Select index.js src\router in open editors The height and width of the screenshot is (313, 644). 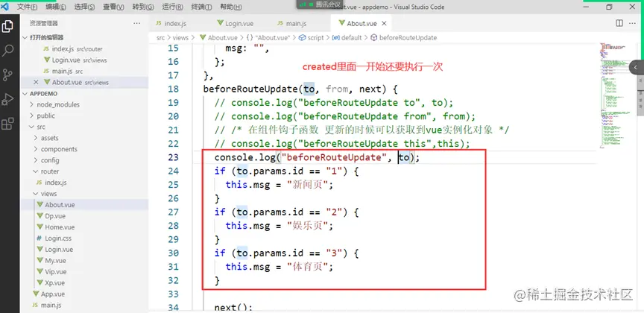click(x=78, y=49)
